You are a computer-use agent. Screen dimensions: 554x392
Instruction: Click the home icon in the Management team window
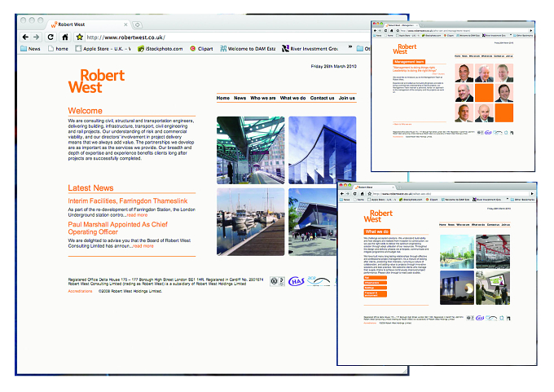click(x=392, y=31)
